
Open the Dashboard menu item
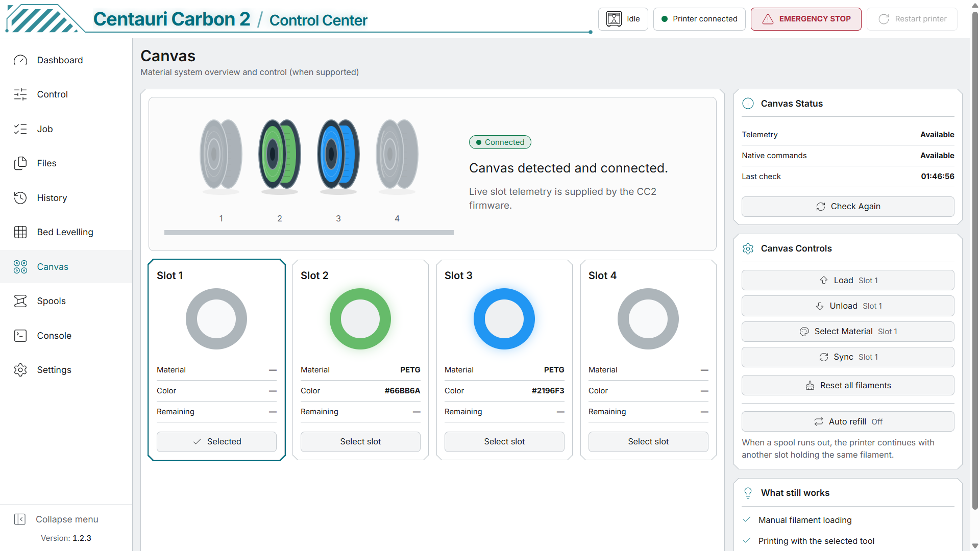tap(66, 60)
